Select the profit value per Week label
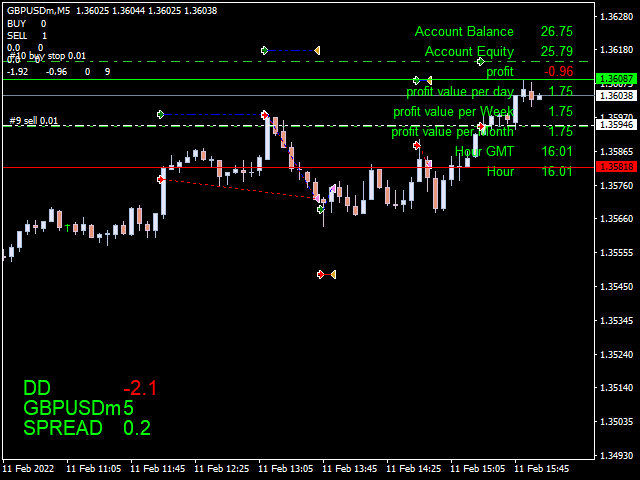The width and height of the screenshot is (640, 480). 453,111
